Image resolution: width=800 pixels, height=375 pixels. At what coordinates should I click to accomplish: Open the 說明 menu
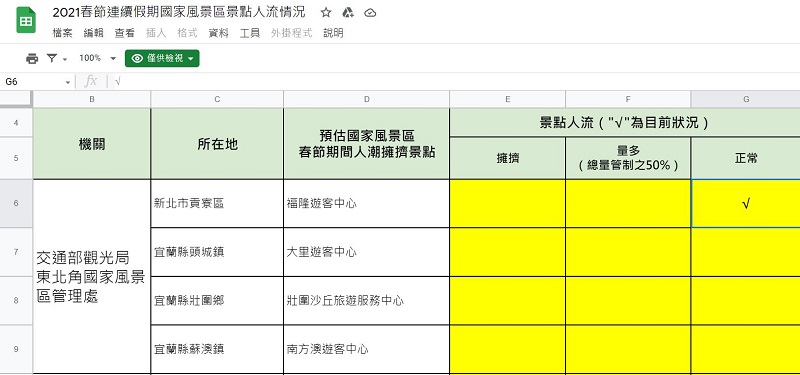[x=333, y=33]
